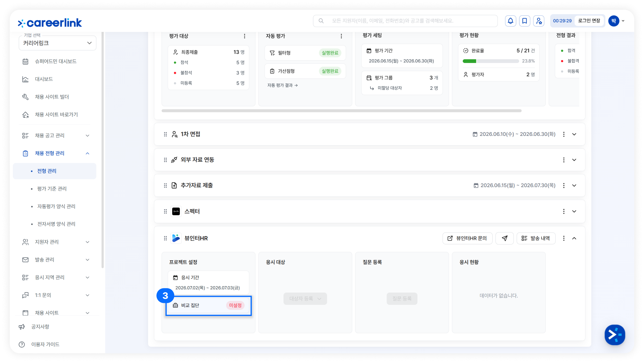Expand the 추가자료 제출 stage panel
The width and height of the screenshot is (644, 363).
(574, 185)
